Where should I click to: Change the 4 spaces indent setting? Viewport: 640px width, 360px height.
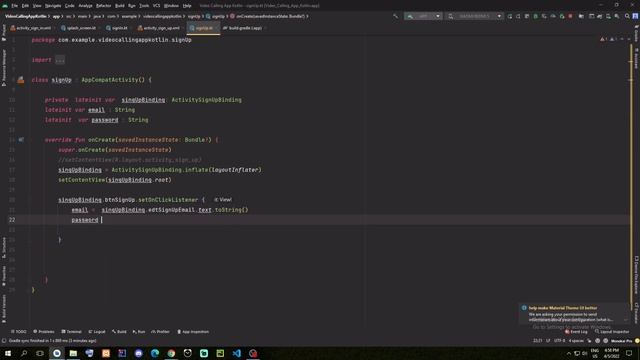point(576,341)
